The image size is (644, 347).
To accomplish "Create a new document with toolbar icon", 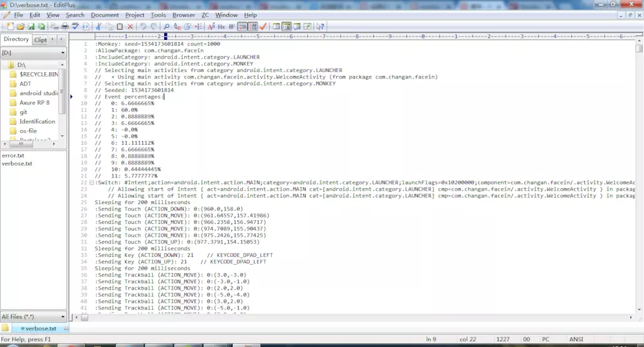I will point(10,26).
